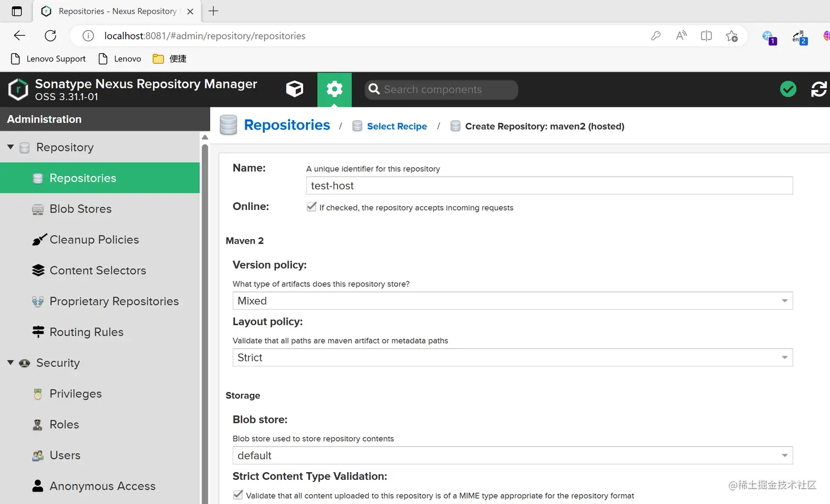
Task: Click the Cleanup Policies broom icon
Action: click(39, 240)
